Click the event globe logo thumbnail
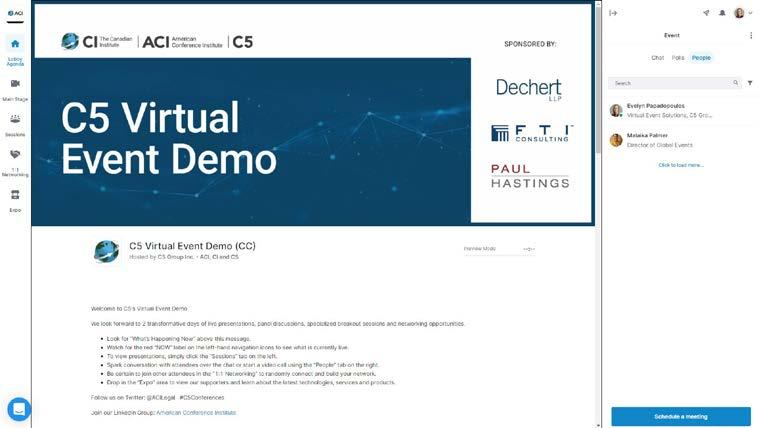This screenshot has height=428, width=759. click(x=106, y=251)
